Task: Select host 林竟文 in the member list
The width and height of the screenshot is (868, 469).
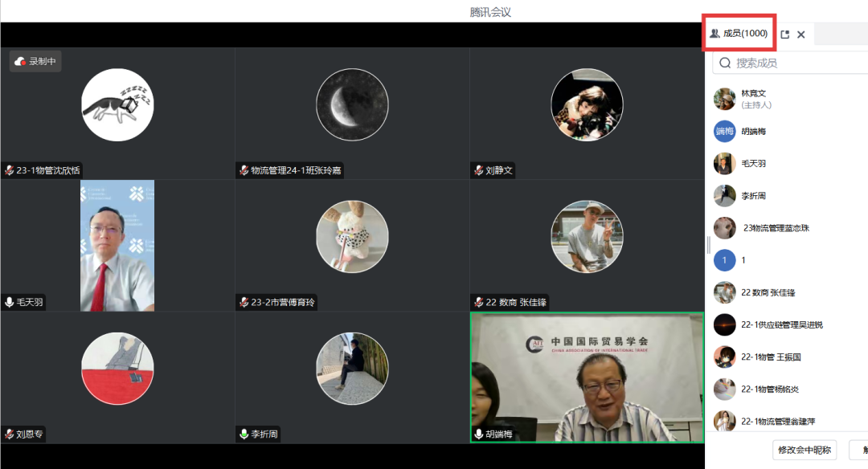Action: pyautogui.click(x=754, y=98)
